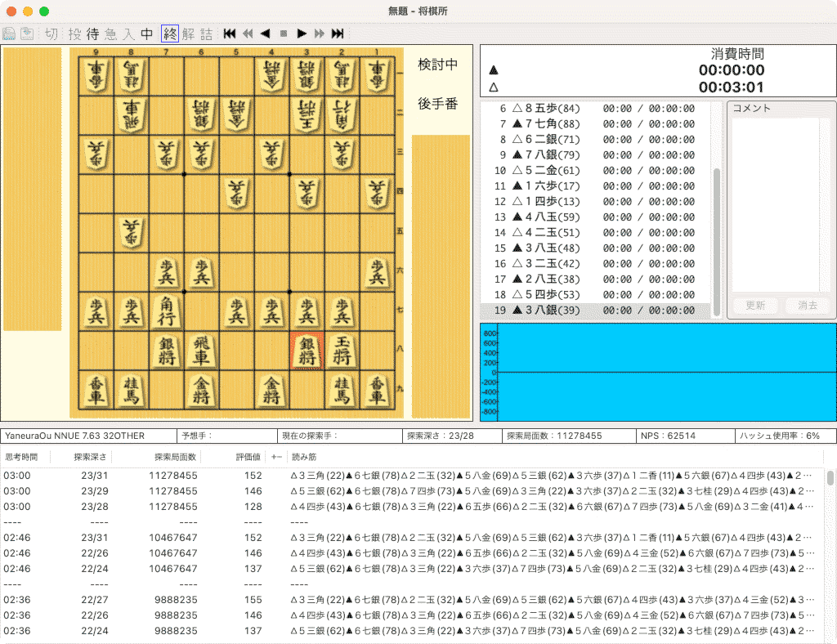Click the move list scrollbar thumb

point(716,242)
